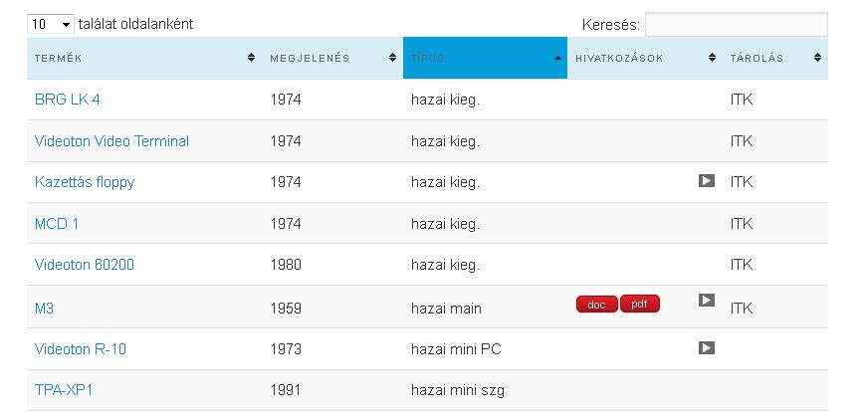Open the results-per-page dropdown
868x419 pixels.
[x=52, y=23]
